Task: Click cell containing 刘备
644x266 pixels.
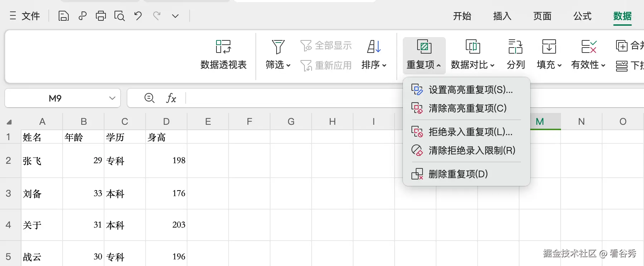Action: 42,193
